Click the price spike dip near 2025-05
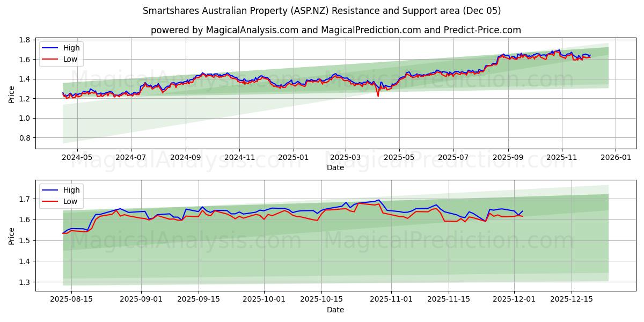The width and height of the screenshot is (644, 322). 378,97
